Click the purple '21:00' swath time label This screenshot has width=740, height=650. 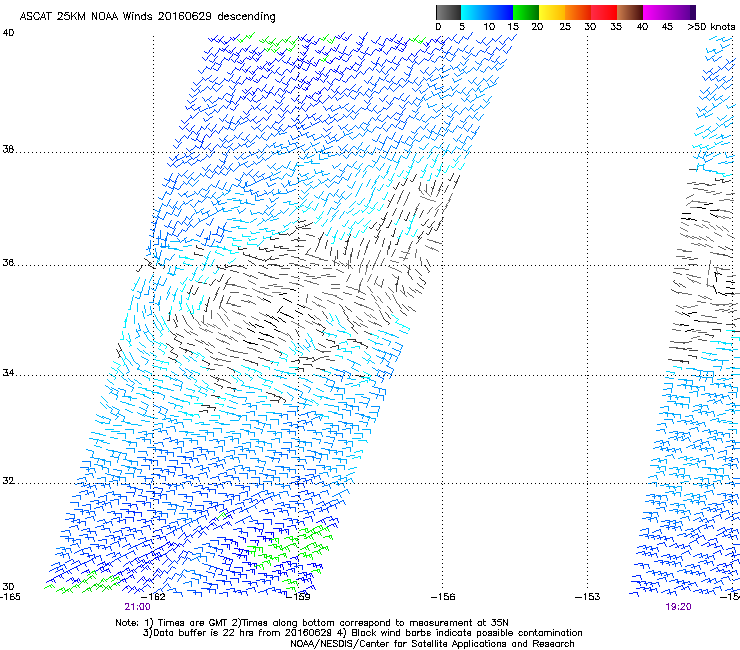pyautogui.click(x=137, y=607)
